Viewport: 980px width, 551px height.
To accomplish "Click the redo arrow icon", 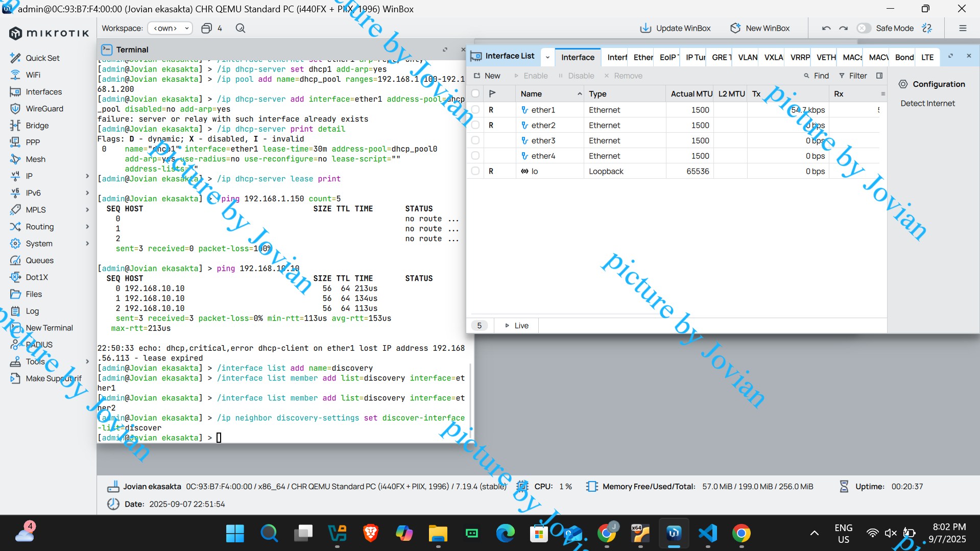I will (x=844, y=29).
